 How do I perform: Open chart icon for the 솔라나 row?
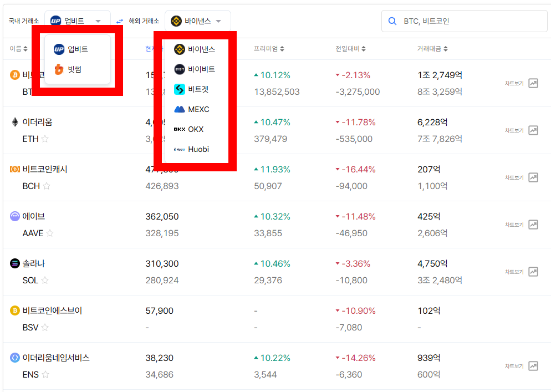click(533, 272)
